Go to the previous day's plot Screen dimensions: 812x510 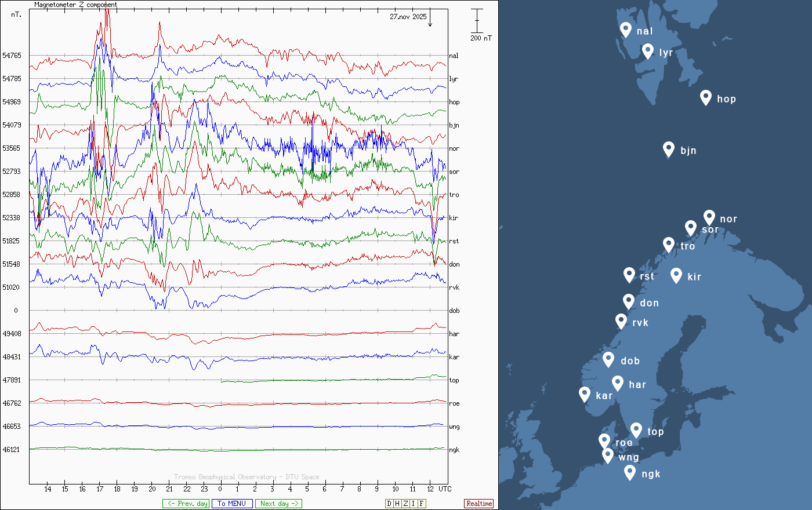[x=186, y=504]
